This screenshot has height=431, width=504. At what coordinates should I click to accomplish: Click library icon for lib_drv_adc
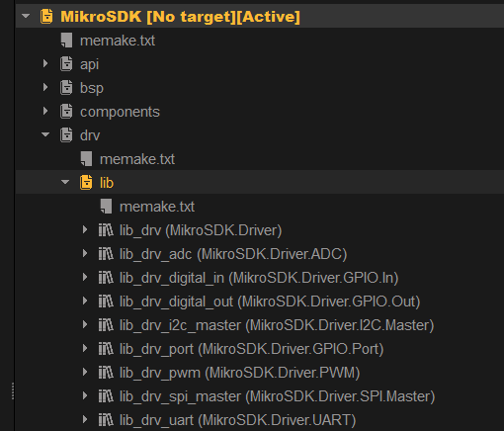click(x=106, y=254)
